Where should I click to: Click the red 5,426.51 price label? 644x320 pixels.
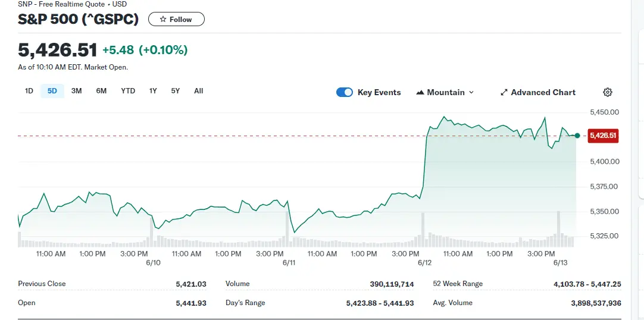[x=602, y=136]
